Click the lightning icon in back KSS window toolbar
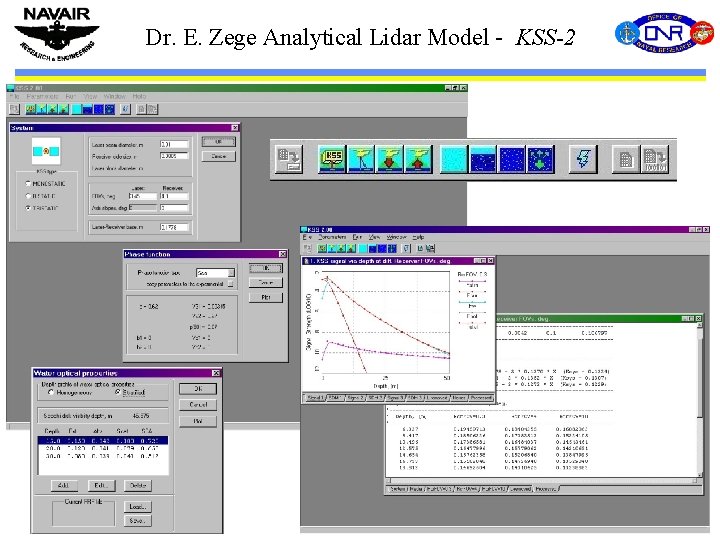 pyautogui.click(x=125, y=109)
